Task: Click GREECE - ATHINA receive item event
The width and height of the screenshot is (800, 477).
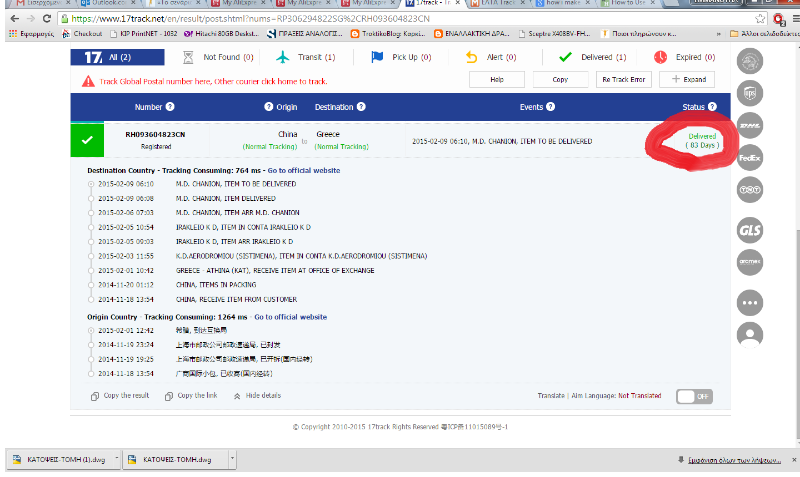Action: 275,270
